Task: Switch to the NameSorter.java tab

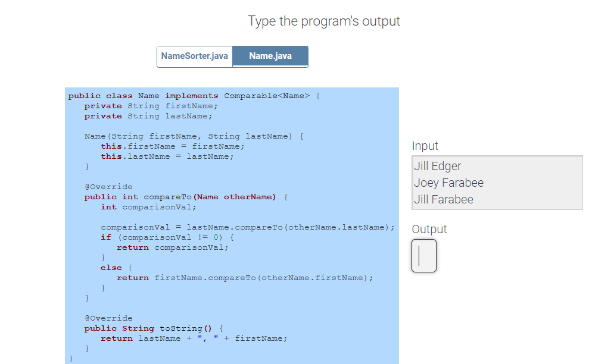Action: (195, 56)
